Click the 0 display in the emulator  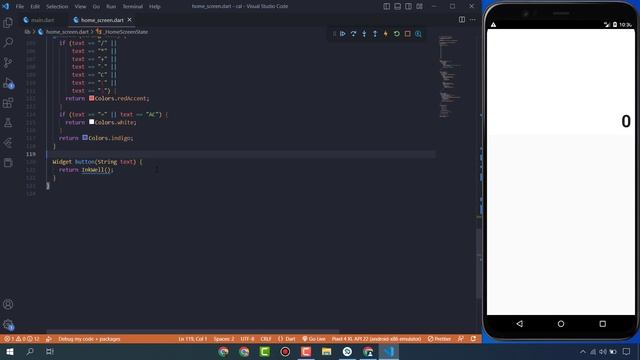tap(626, 121)
